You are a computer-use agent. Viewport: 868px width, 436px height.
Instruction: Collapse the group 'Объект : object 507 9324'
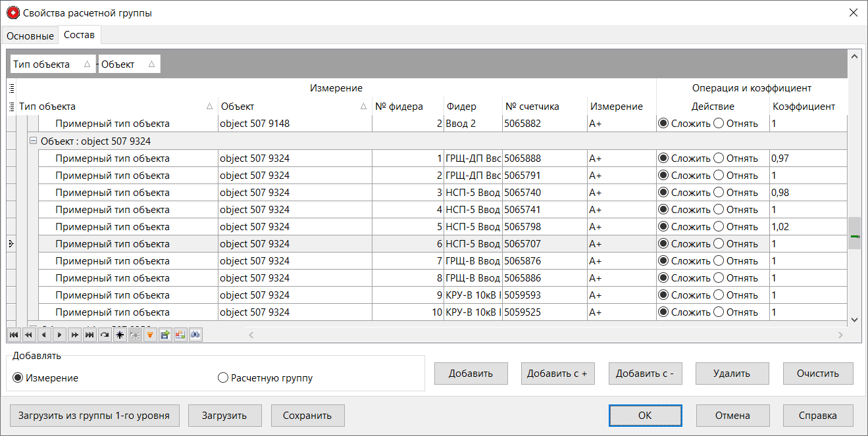[33, 141]
